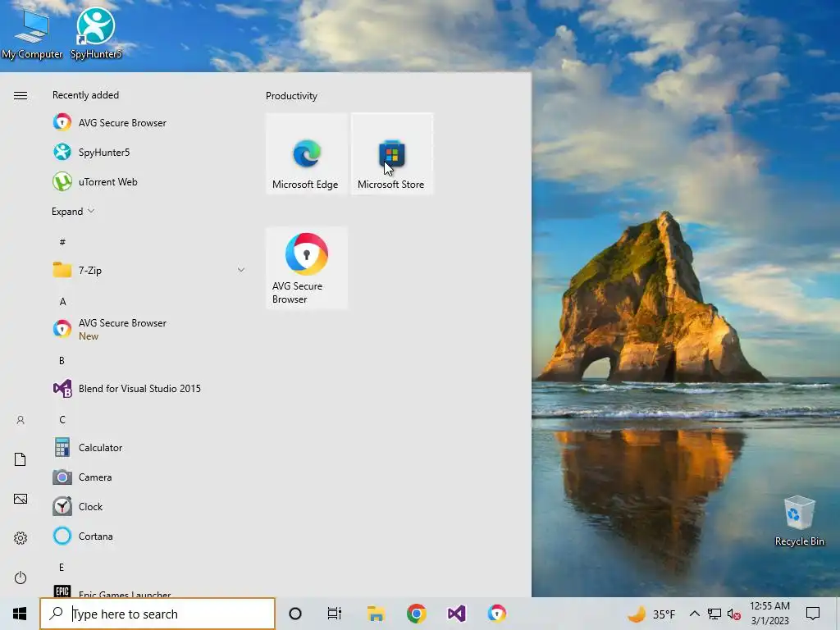Click the network icon in tray
Viewport: 840px width, 630px height.
714,614
